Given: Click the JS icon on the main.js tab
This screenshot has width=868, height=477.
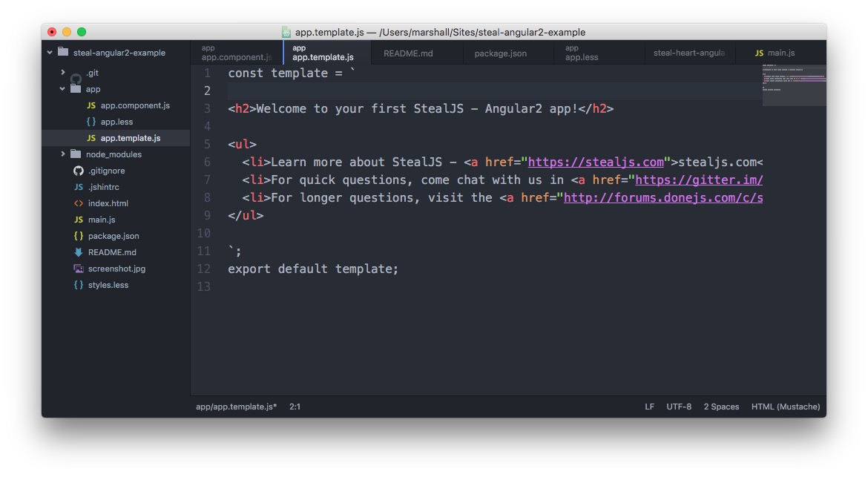Looking at the screenshot, I should 759,53.
